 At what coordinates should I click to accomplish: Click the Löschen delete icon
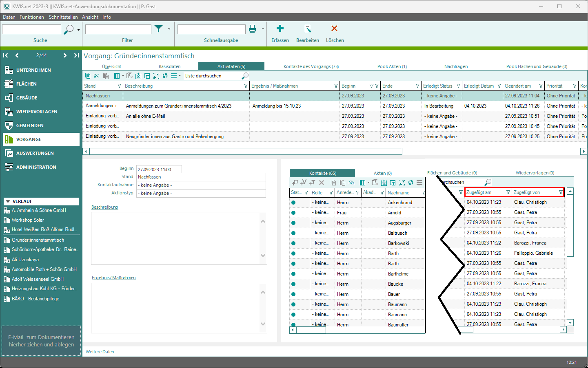334,29
